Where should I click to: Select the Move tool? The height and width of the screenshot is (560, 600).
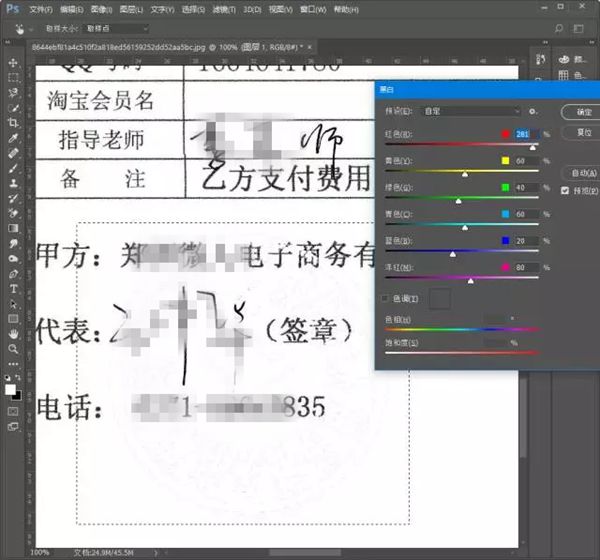pyautogui.click(x=13, y=62)
